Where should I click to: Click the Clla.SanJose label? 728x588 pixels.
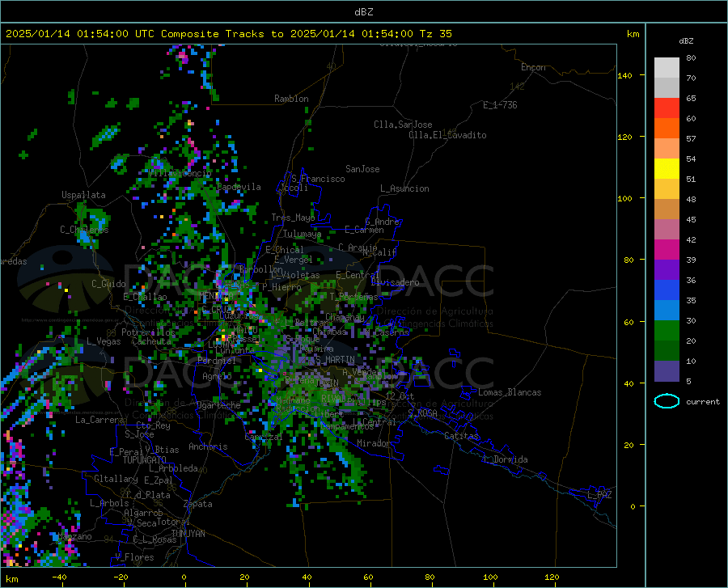point(403,125)
